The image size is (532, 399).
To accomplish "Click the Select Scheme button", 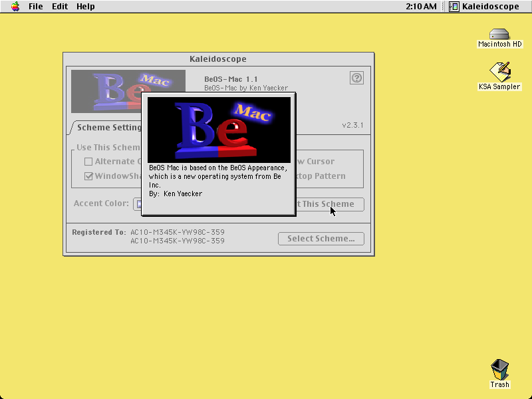I will [321, 239].
